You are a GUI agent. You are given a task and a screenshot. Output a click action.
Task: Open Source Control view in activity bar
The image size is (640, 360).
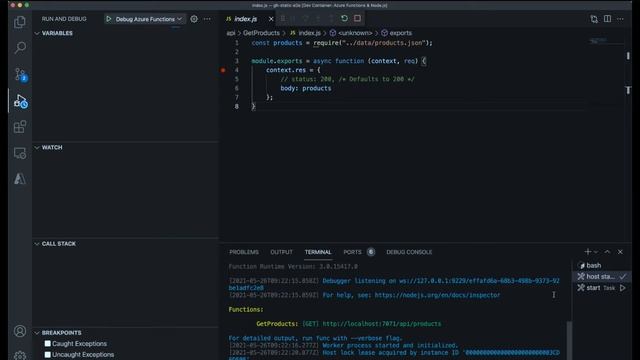(x=20, y=75)
